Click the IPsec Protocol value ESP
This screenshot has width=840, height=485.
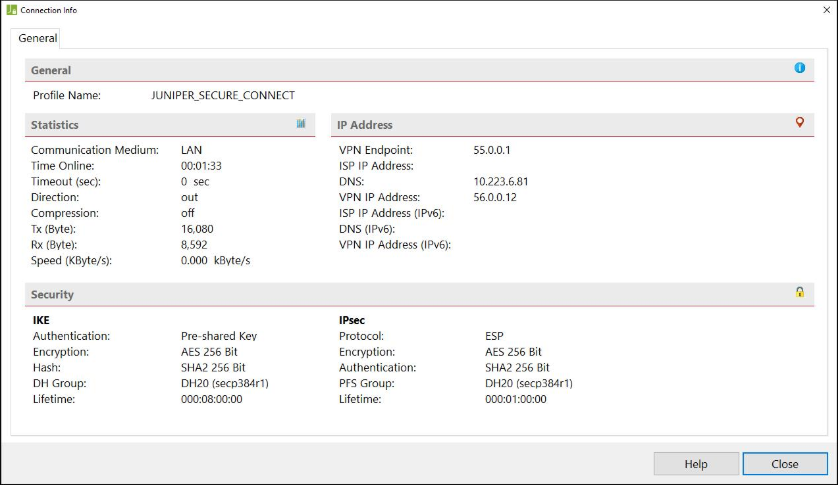pos(496,336)
